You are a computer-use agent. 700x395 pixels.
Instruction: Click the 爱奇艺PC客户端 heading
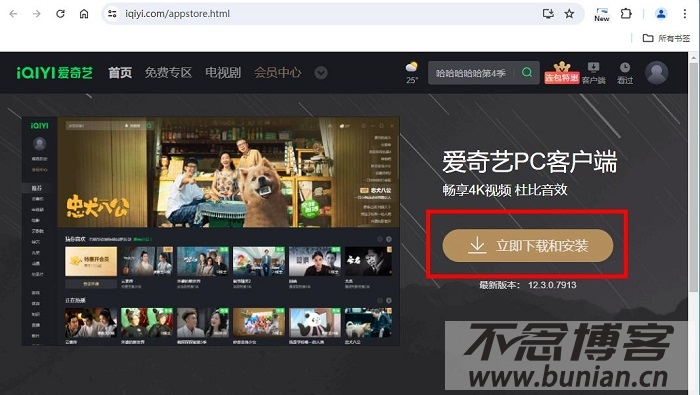(530, 162)
